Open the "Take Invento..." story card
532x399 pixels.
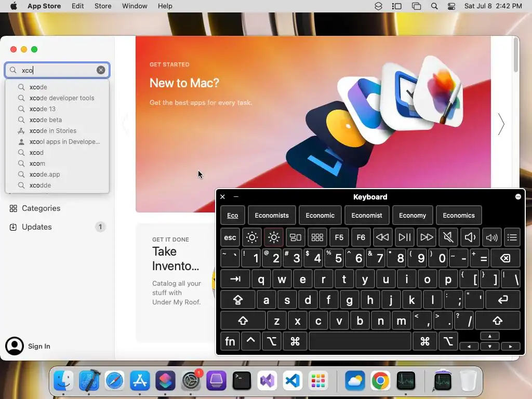click(x=176, y=282)
